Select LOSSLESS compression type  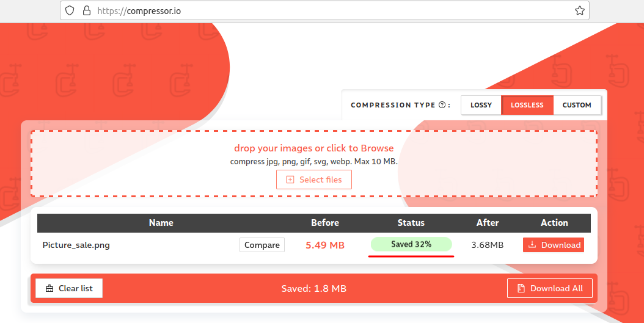click(x=527, y=105)
